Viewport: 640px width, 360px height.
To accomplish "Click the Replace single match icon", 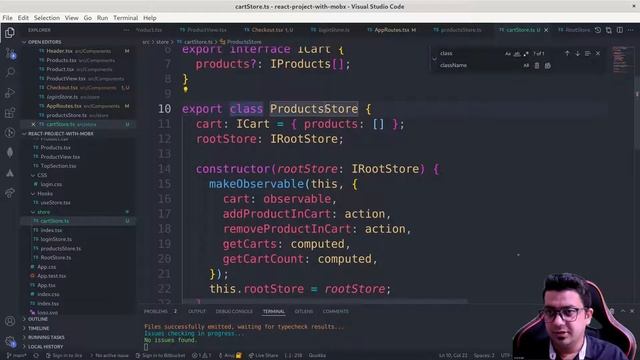I will [537, 65].
